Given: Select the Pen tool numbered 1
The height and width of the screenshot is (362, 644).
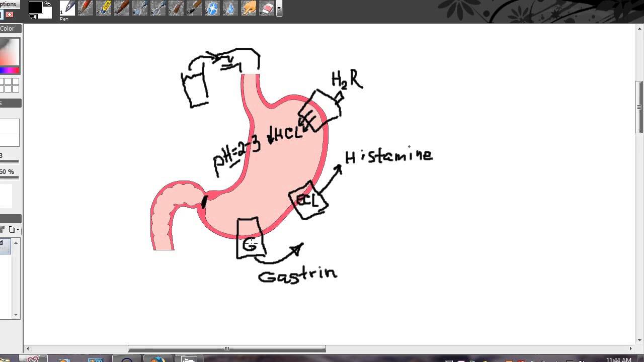Looking at the screenshot, I should coord(67,8).
